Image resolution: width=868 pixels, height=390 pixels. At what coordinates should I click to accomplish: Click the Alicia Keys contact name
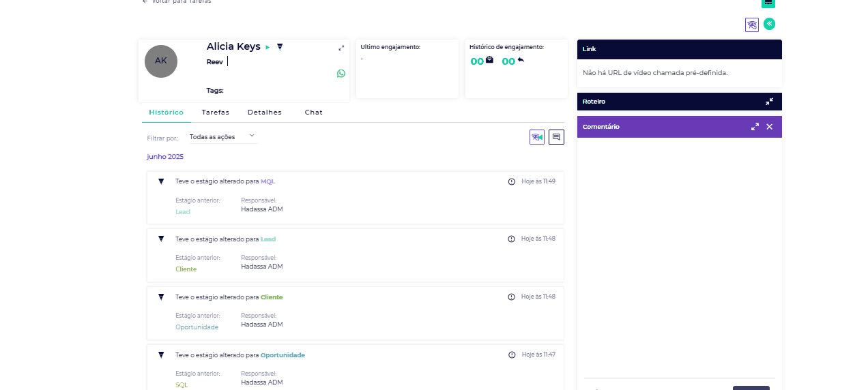pos(233,46)
